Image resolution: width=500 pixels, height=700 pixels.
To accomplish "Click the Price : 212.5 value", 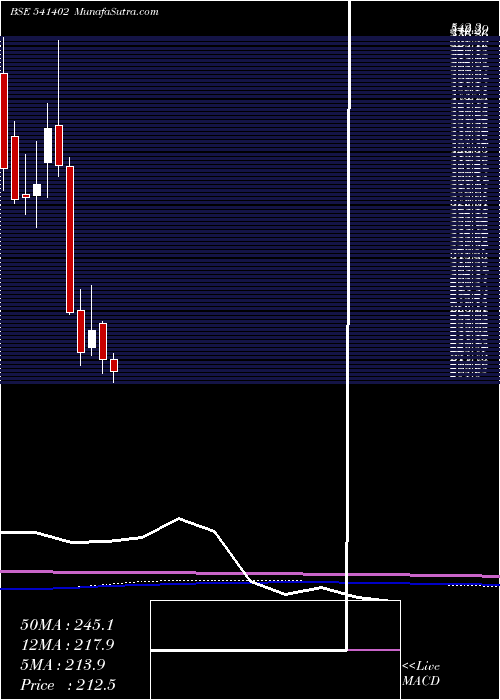I will (x=68, y=685).
